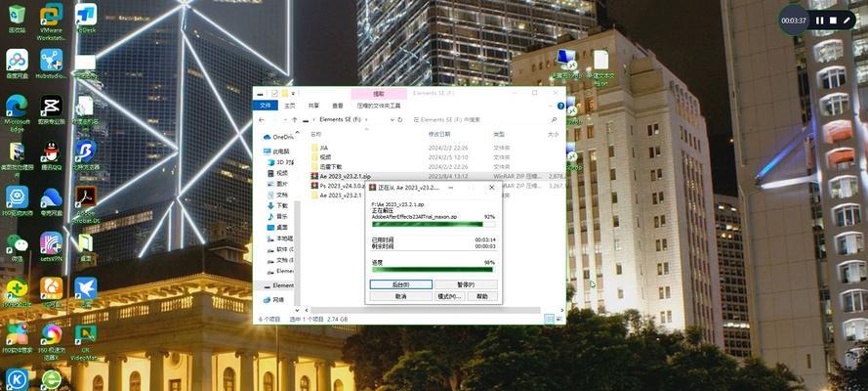Viewport: 868px width, 391px height.
Task: Refresh the Elements SE folder view
Action: (399, 119)
